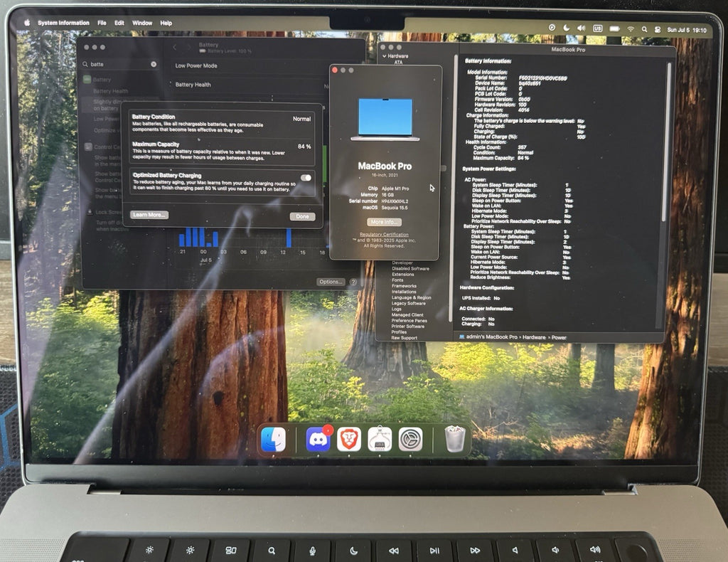Click the Now Playing menu bar icon
The image size is (728, 562).
(x=552, y=28)
